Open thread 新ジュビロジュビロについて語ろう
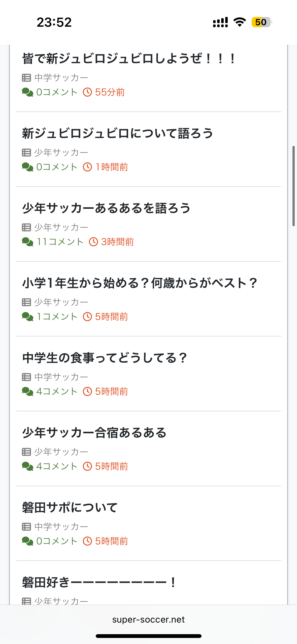 pos(118,134)
